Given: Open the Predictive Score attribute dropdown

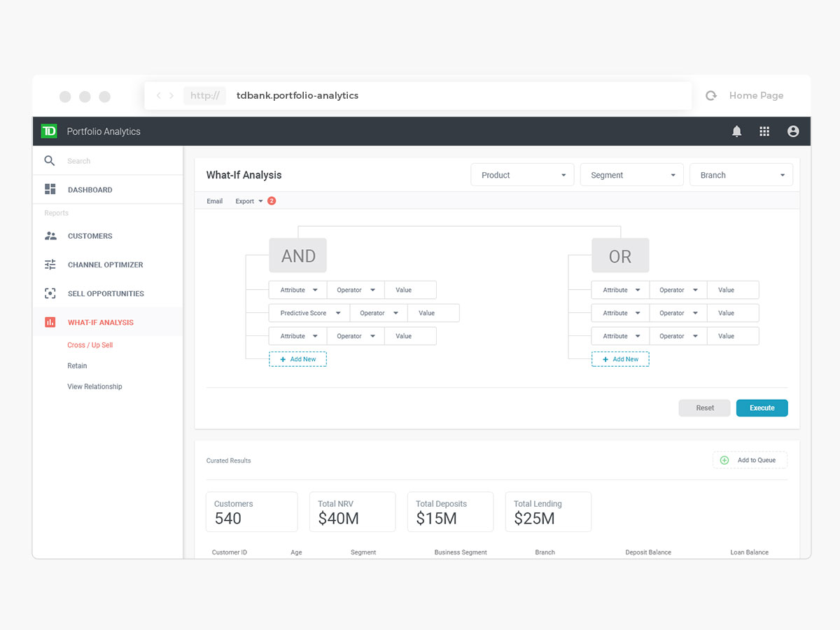Looking at the screenshot, I should (x=309, y=313).
